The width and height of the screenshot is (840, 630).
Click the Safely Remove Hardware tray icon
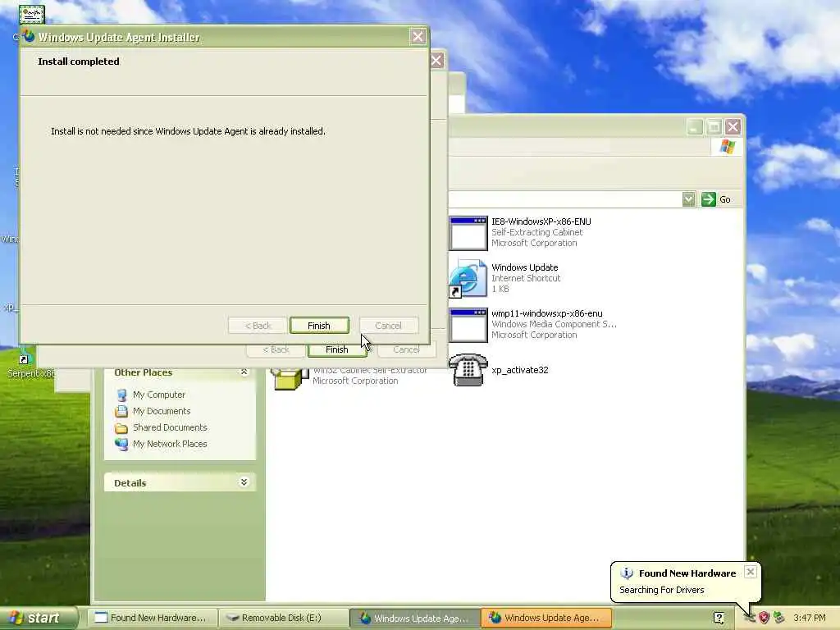[779, 618]
